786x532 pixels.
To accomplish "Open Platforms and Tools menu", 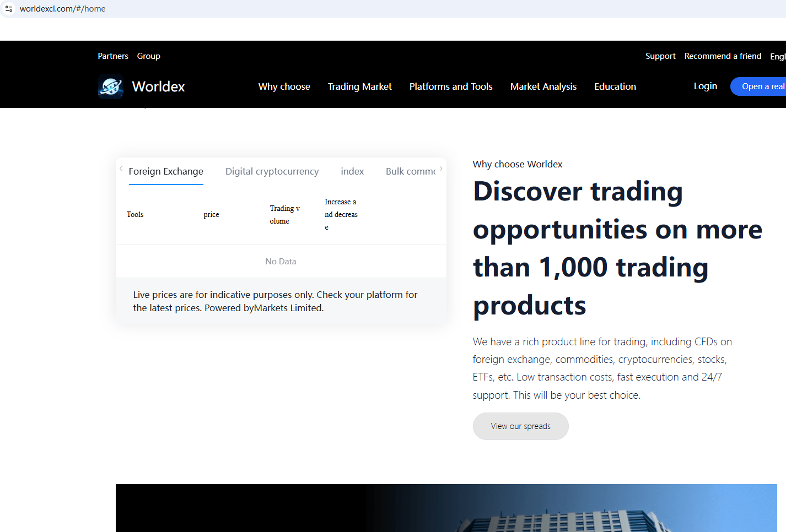I will point(451,86).
